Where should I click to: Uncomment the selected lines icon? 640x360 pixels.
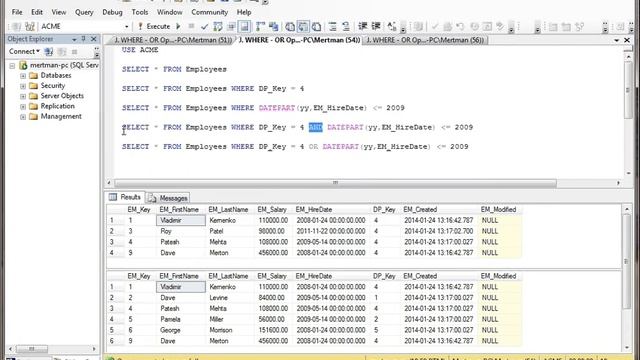[346, 27]
